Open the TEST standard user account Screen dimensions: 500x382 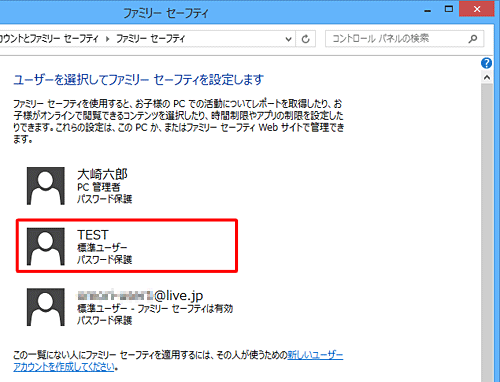pyautogui.click(x=127, y=246)
